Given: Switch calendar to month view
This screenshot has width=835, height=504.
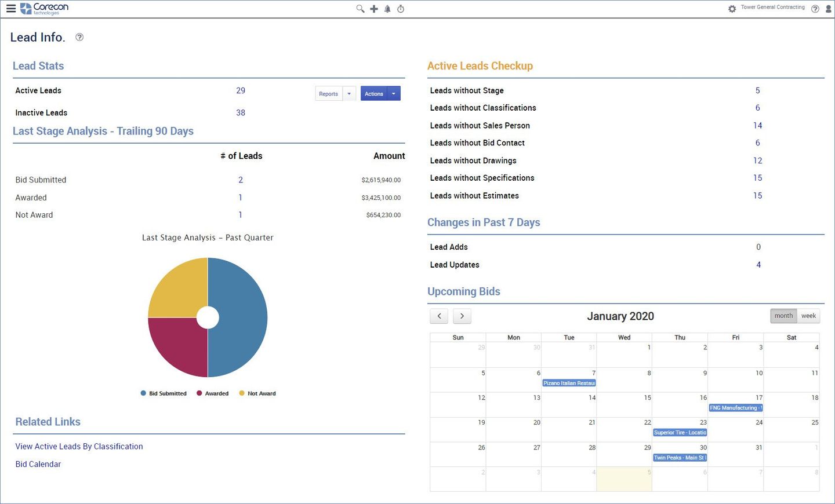Looking at the screenshot, I should click(783, 316).
